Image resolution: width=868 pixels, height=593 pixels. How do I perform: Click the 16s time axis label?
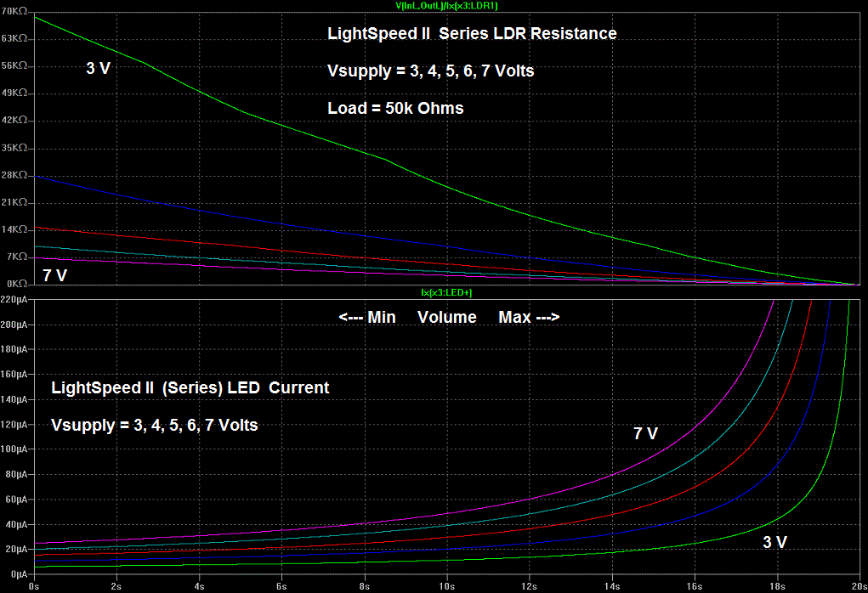[x=695, y=586]
